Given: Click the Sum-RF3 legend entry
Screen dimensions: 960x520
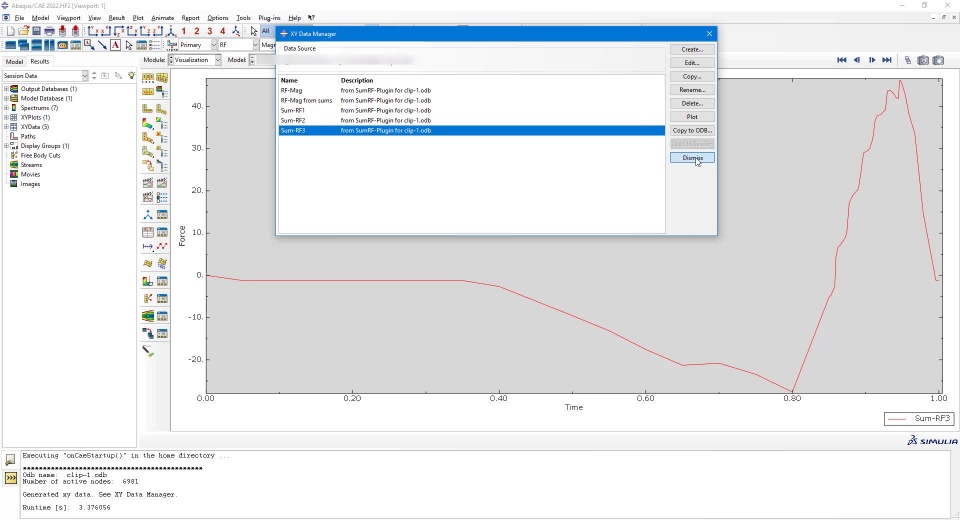Looking at the screenshot, I should click(x=918, y=419).
